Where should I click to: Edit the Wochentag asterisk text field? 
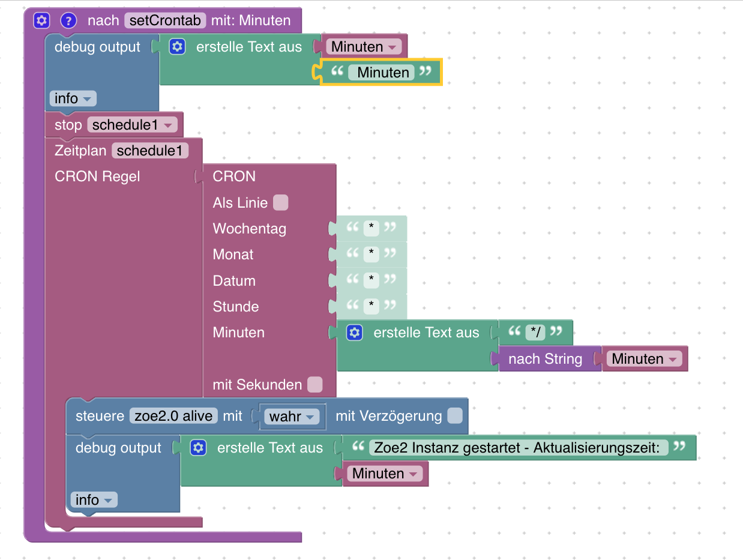(371, 229)
